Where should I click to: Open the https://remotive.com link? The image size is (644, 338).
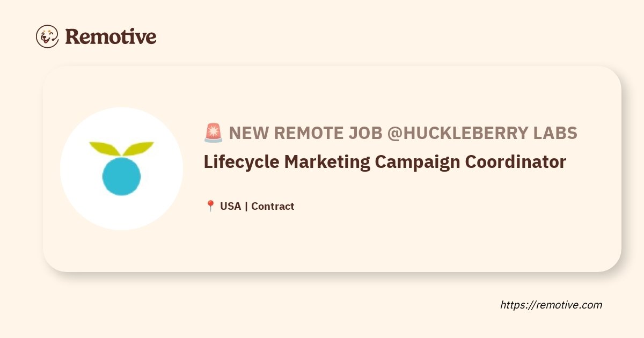[551, 305]
